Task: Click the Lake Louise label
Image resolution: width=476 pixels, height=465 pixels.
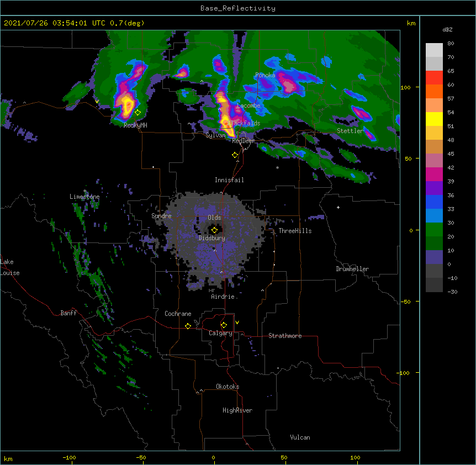Action: pos(10,267)
